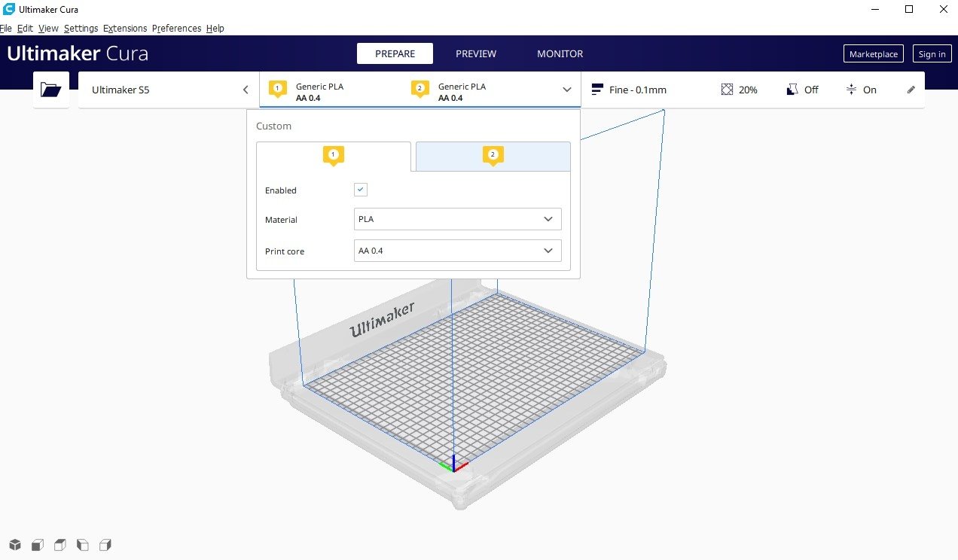Click the support Off icon
The width and height of the screenshot is (958, 560).
click(792, 90)
